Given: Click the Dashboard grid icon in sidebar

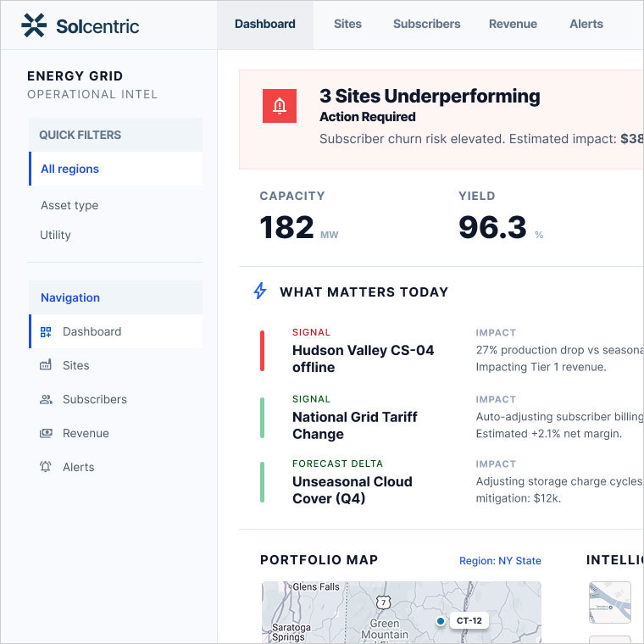Looking at the screenshot, I should [x=46, y=332].
